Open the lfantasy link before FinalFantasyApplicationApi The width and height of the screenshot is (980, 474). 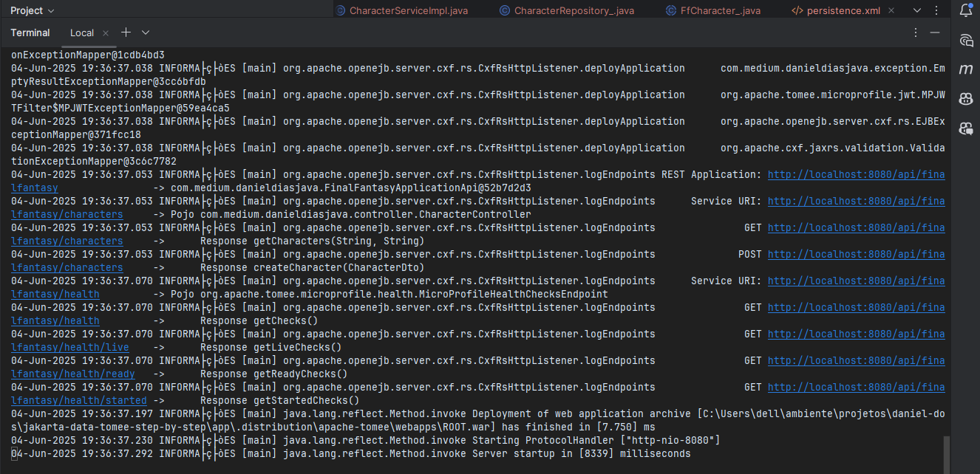(x=35, y=188)
